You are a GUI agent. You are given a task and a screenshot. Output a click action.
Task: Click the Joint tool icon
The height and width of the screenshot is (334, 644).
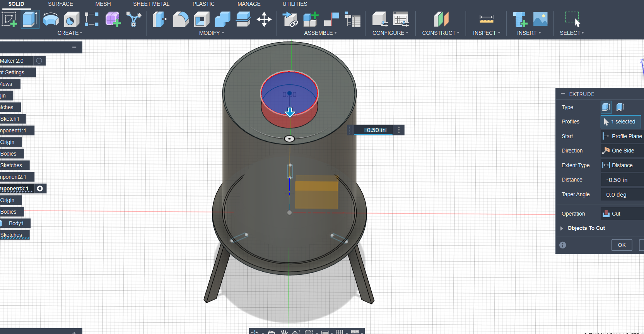click(331, 19)
